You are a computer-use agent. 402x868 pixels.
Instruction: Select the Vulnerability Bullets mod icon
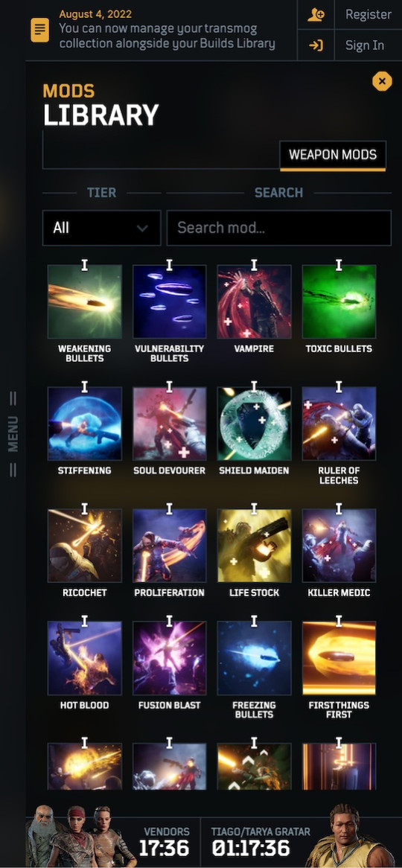click(x=170, y=301)
